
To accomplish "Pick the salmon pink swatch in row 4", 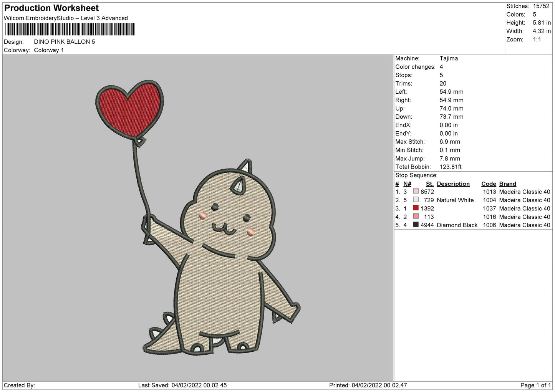I will 416,217.
